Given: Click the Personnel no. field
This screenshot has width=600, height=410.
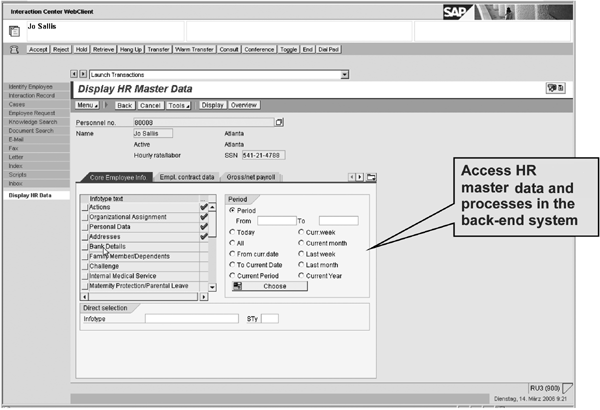Looking at the screenshot, I should (204, 123).
